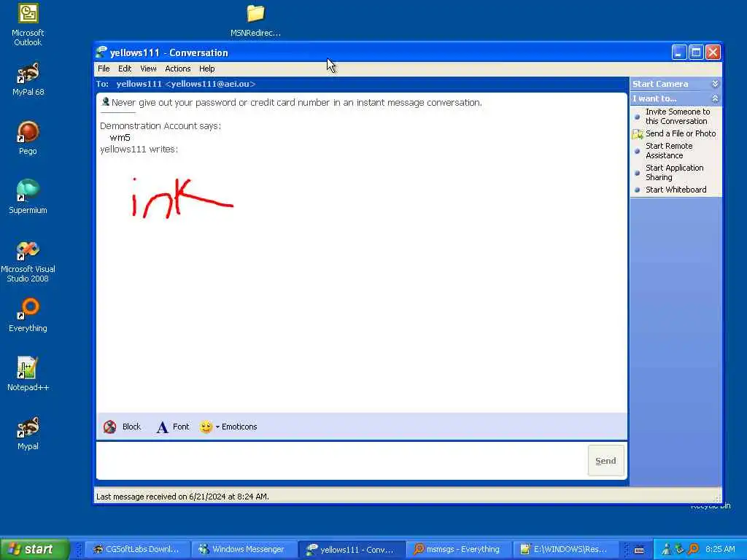Maximize the conversation window
Image resolution: width=747 pixels, height=560 pixels.
(695, 52)
